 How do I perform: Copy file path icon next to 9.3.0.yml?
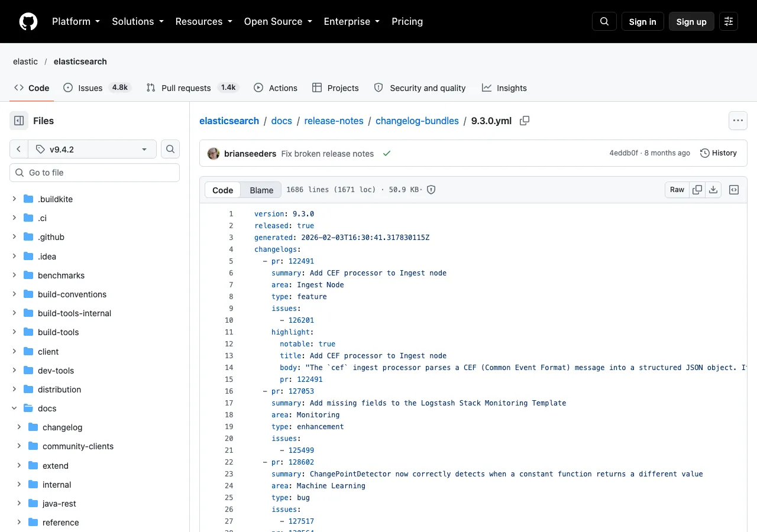point(525,121)
